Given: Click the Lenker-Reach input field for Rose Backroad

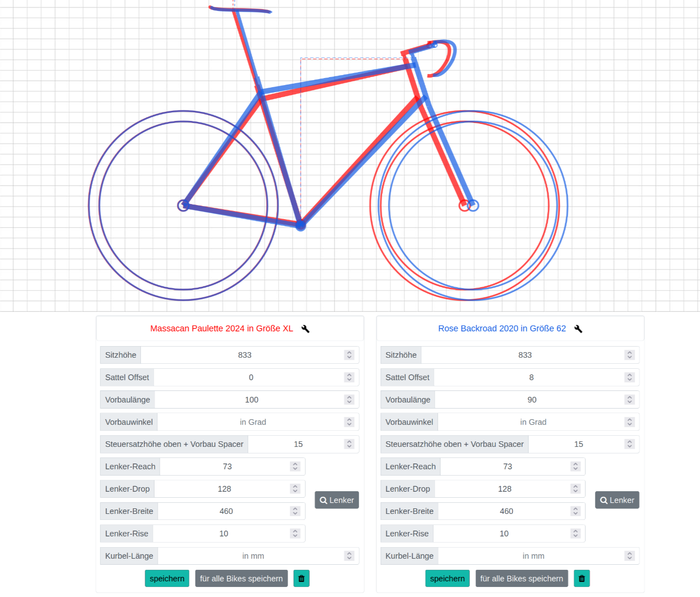Looking at the screenshot, I should (507, 467).
